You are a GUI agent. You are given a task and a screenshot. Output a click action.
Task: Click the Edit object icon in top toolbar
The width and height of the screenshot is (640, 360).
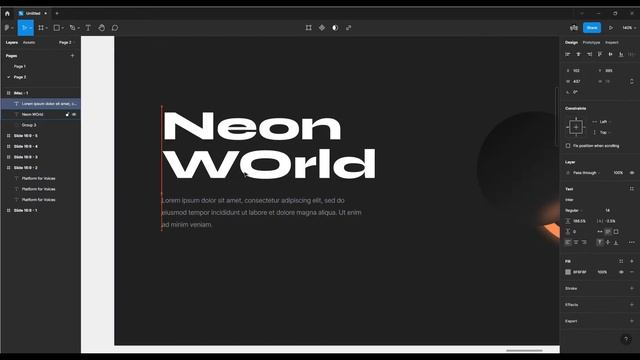tap(309, 28)
